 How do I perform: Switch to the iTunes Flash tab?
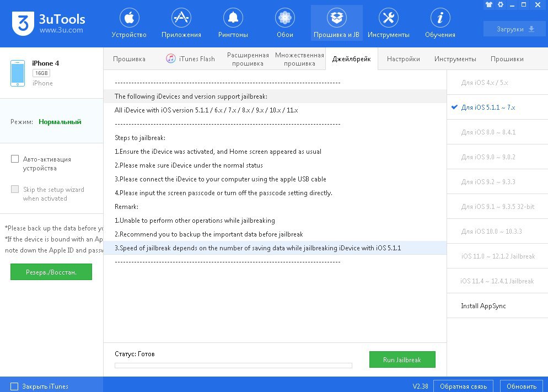[190, 59]
